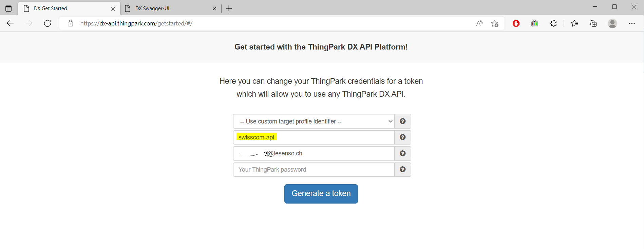Viewport: 644px width, 249px height.
Task: Open the user profile avatar menu
Action: [x=612, y=23]
